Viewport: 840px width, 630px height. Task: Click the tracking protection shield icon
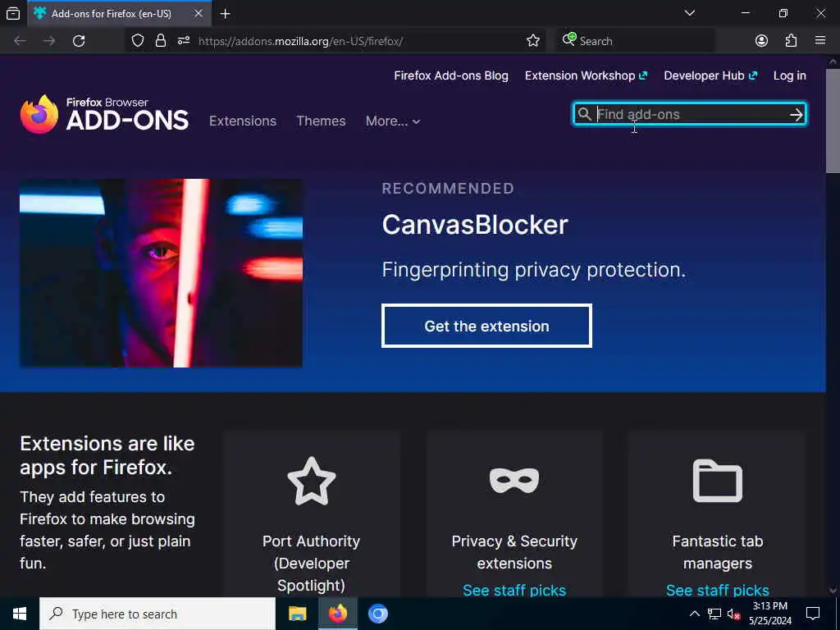click(x=138, y=41)
